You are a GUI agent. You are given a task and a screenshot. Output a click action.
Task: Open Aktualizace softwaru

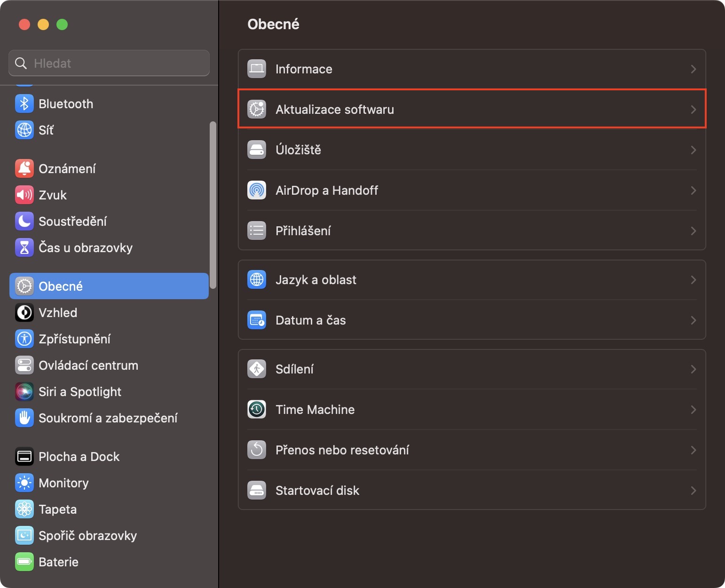(x=335, y=110)
